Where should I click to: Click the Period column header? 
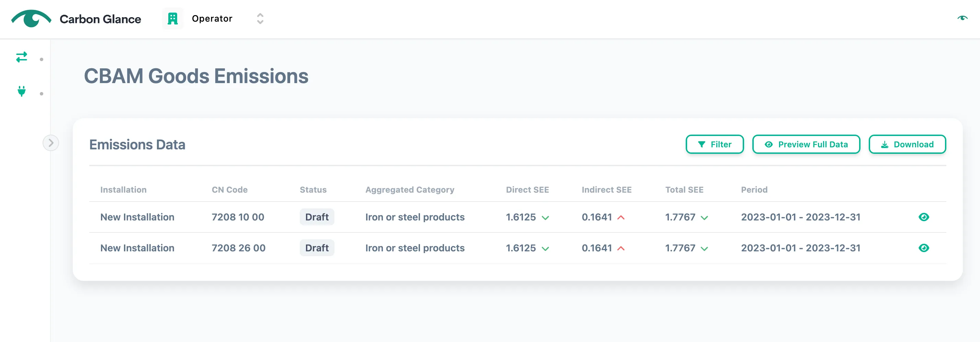click(x=754, y=190)
